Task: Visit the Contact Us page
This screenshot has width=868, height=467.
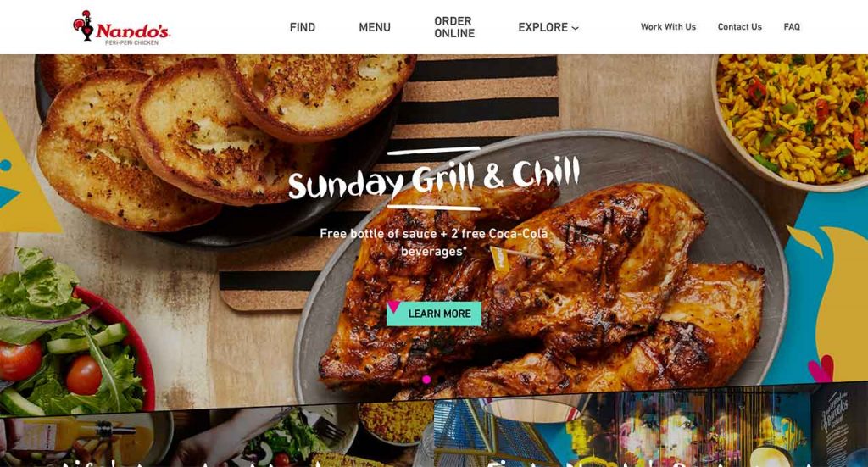Action: 739,26
